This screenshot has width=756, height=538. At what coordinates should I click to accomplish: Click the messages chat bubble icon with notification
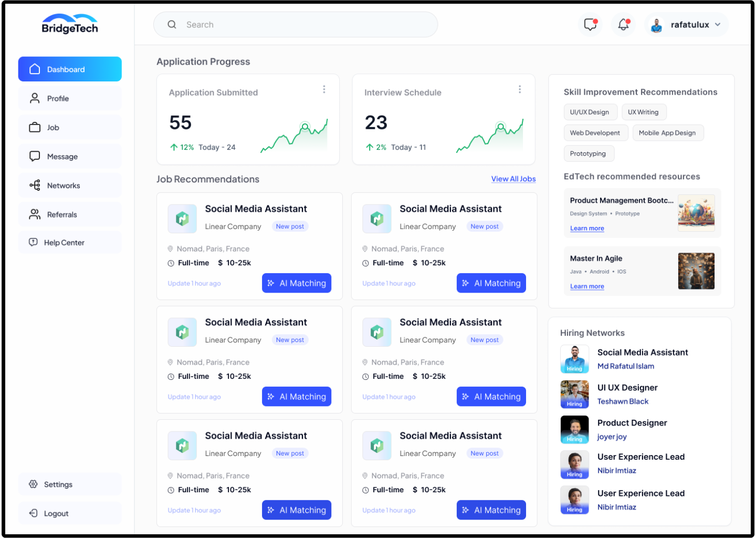point(590,24)
